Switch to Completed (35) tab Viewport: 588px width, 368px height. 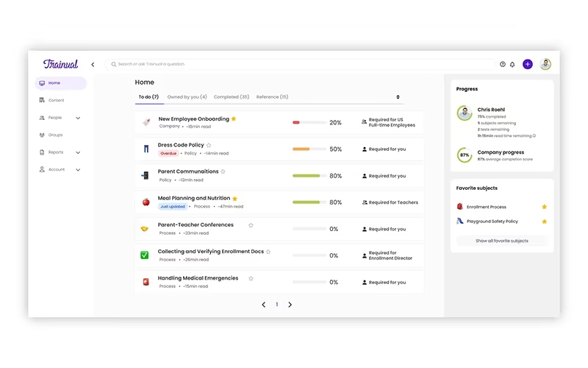(232, 97)
